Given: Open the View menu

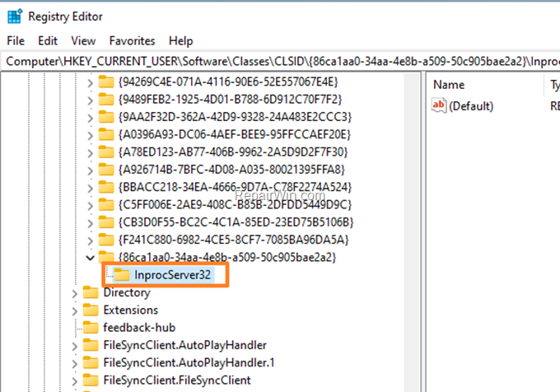Looking at the screenshot, I should point(83,40).
